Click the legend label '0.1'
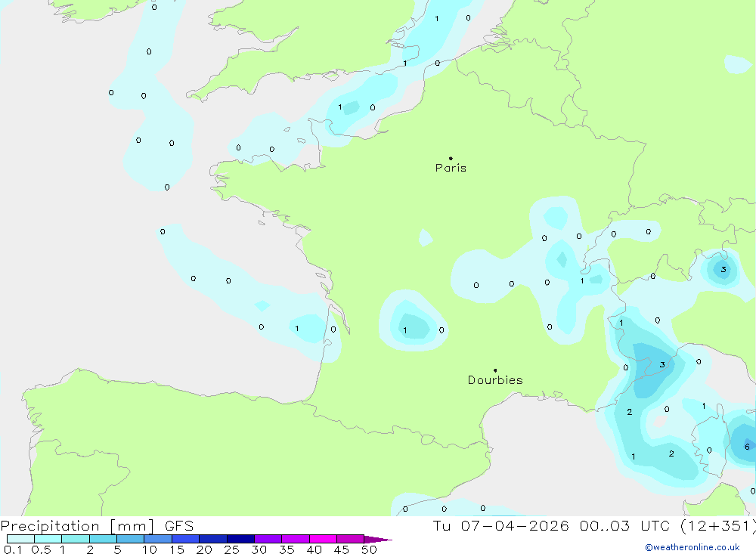 point(13,549)
